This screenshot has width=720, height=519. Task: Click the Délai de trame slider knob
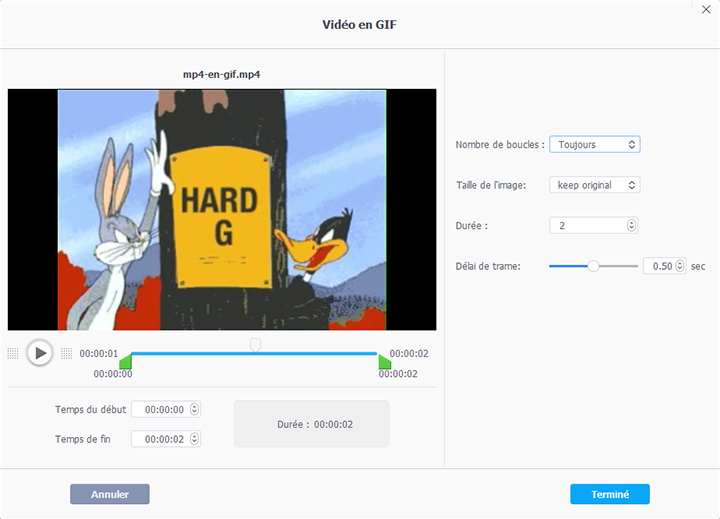tap(593, 266)
